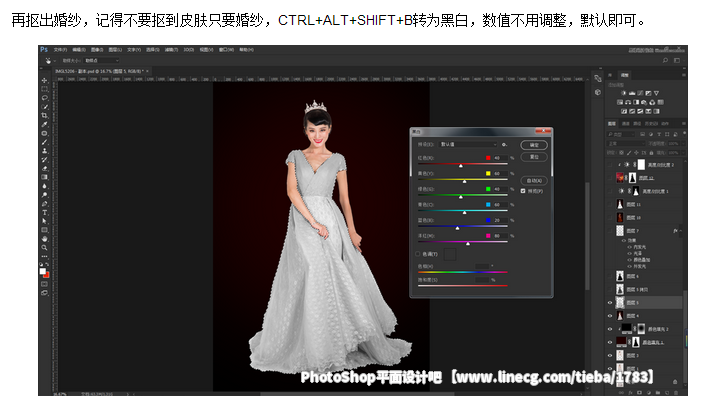Select the Blur tool
Screen dimensions: 709x396
(x=44, y=186)
